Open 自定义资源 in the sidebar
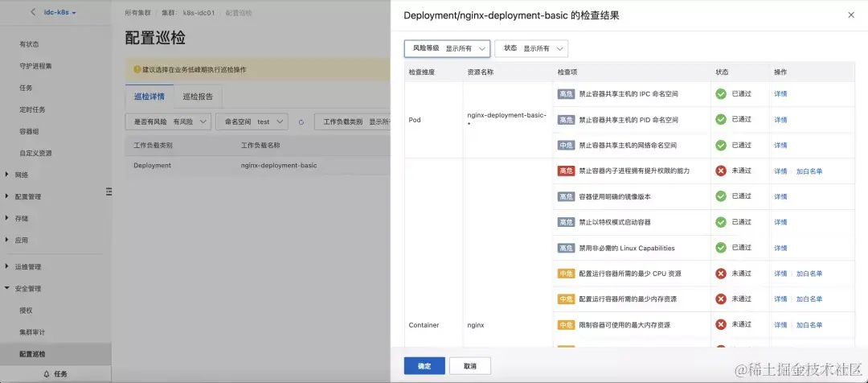 [x=35, y=153]
